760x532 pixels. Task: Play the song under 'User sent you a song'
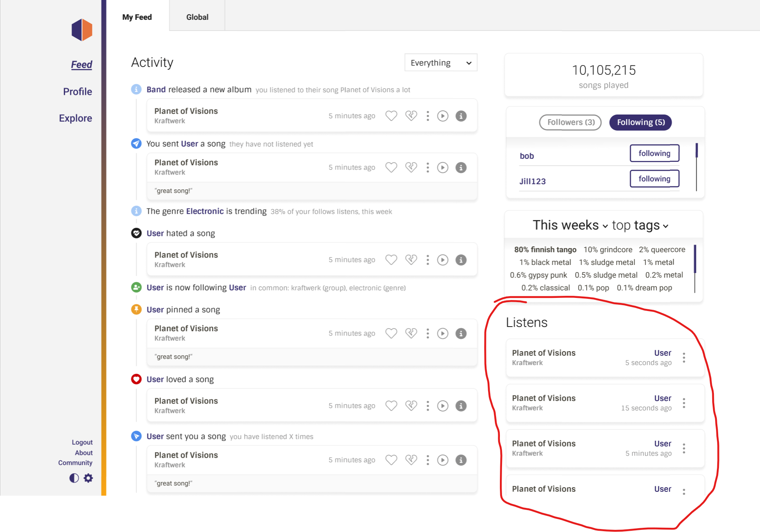[x=443, y=460]
